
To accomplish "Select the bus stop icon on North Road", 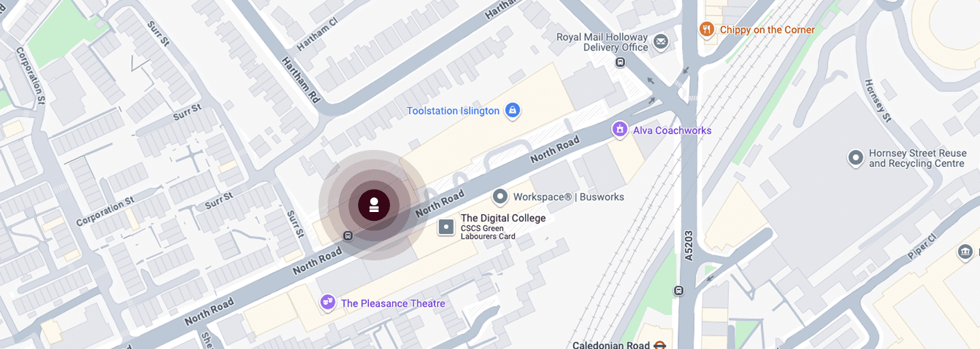I will coord(348,237).
